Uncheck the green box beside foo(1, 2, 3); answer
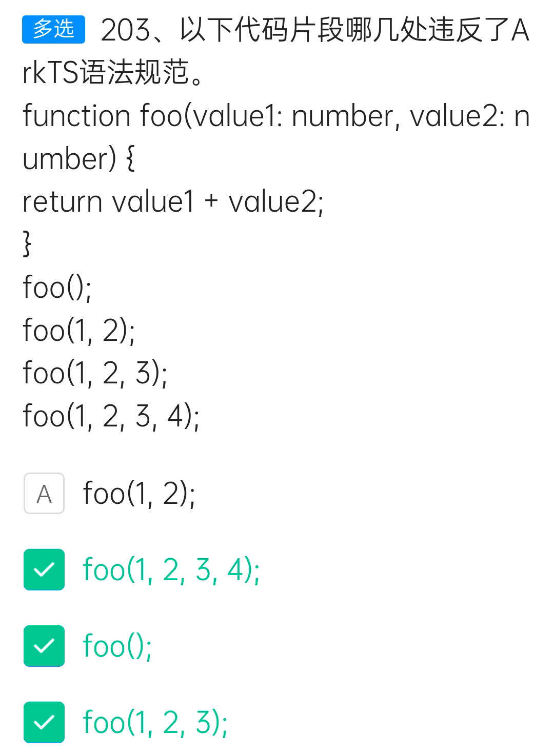The width and height of the screenshot is (554, 756). (x=44, y=722)
